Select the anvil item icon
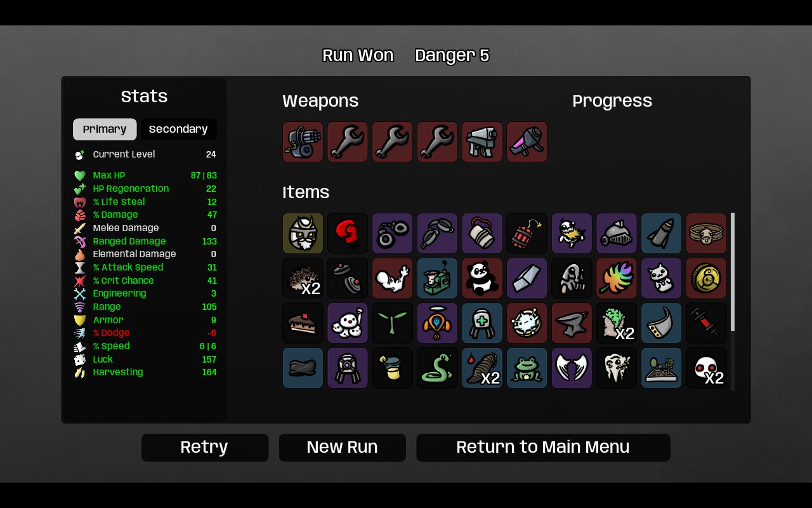 (572, 323)
